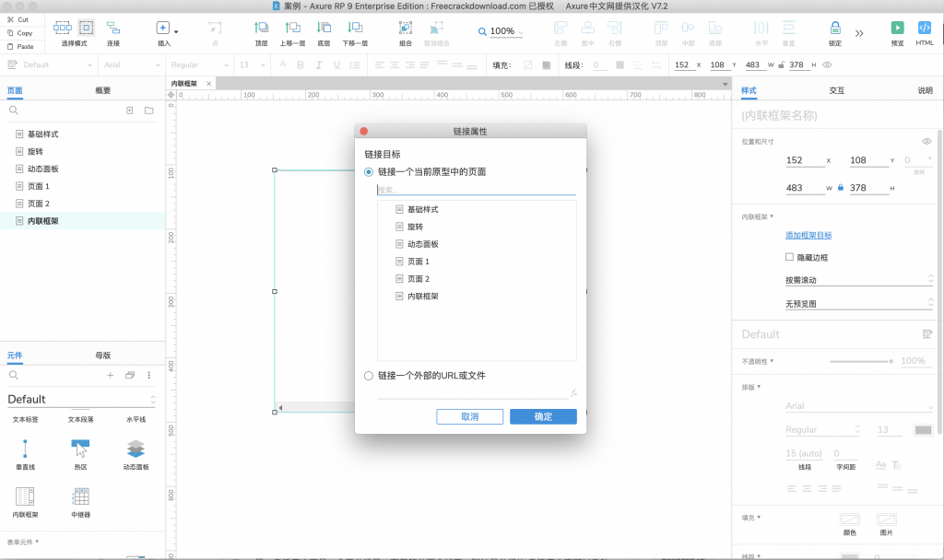Select radio 链接一个当前原型中的页面
Image resolution: width=944 pixels, height=560 pixels.
click(x=370, y=171)
